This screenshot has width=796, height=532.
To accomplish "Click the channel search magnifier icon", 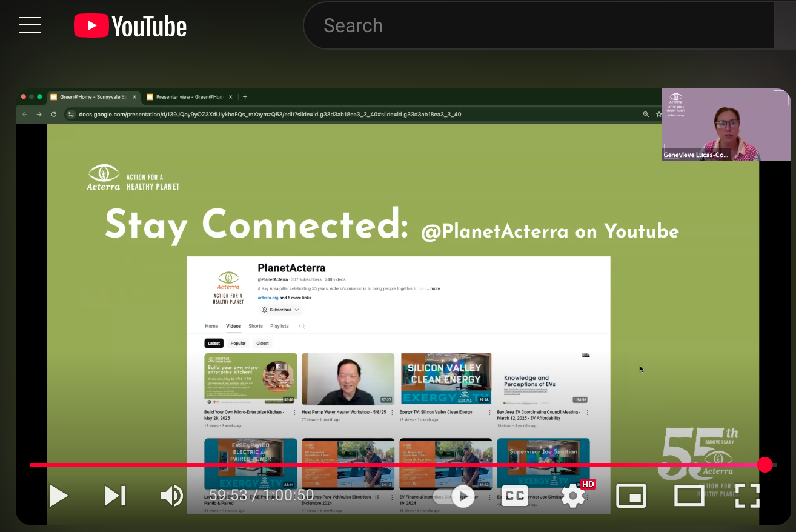I will [x=302, y=326].
